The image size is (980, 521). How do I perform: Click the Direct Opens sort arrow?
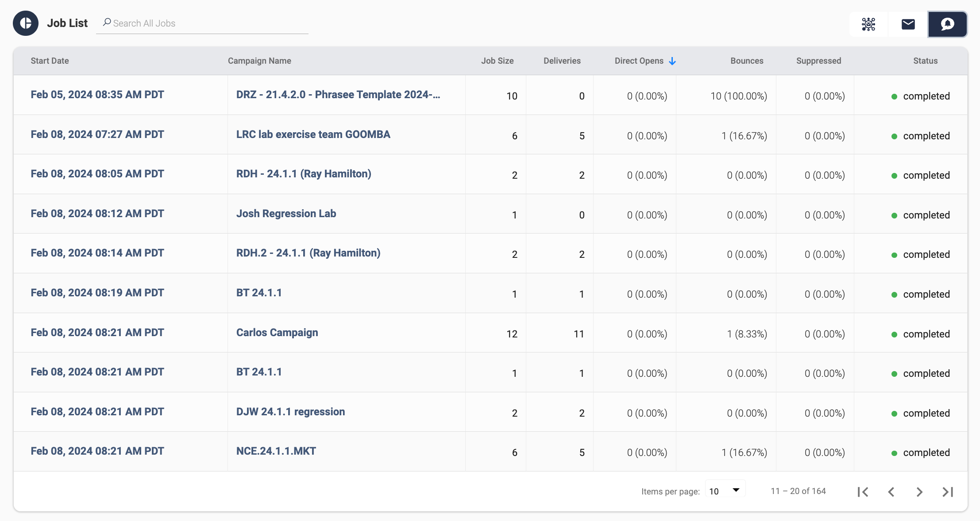(x=672, y=61)
